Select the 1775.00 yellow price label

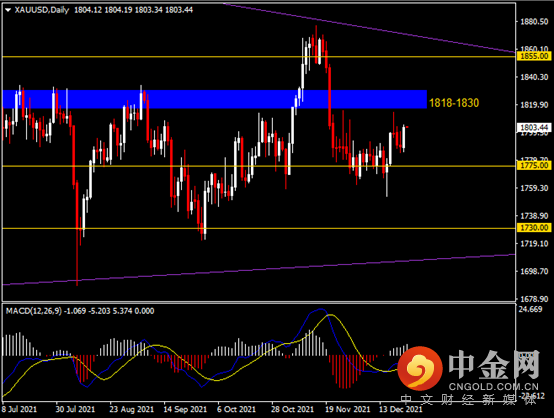[x=534, y=165]
